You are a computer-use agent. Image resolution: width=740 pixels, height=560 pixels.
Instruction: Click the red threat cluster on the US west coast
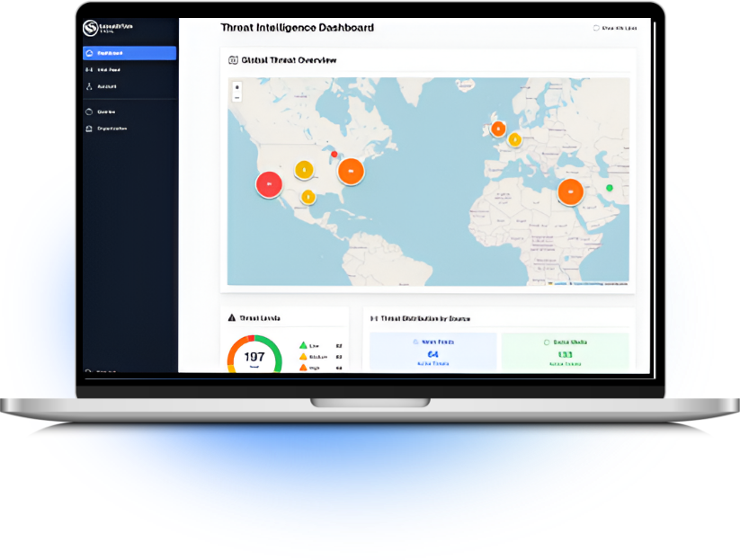coord(269,184)
